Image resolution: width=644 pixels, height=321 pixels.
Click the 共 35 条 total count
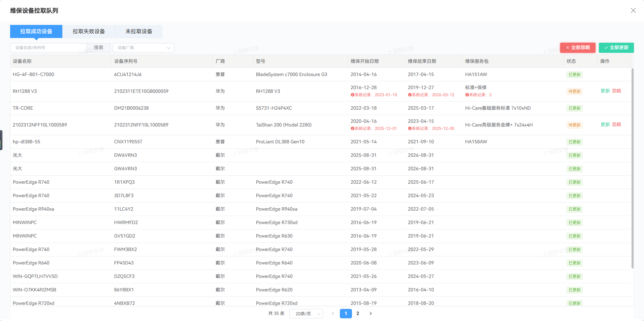(276, 314)
